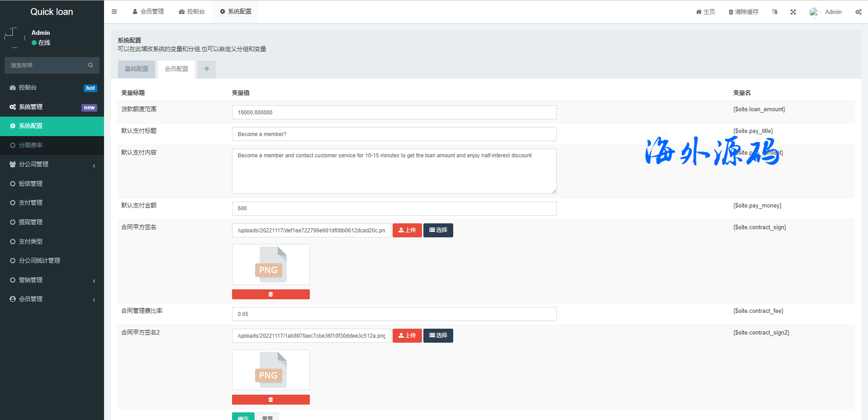The image size is (868, 420).
Task: Delete first contract signature PNG with trash icon
Action: click(x=270, y=294)
